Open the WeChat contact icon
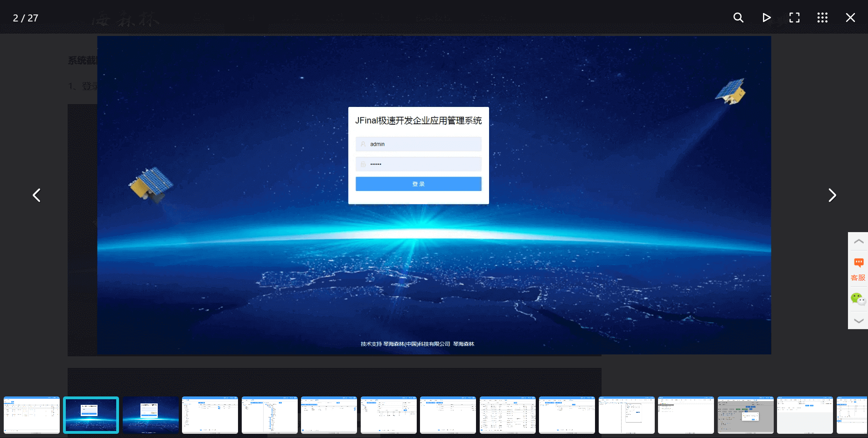Viewport: 868px width, 438px height. 858,299
